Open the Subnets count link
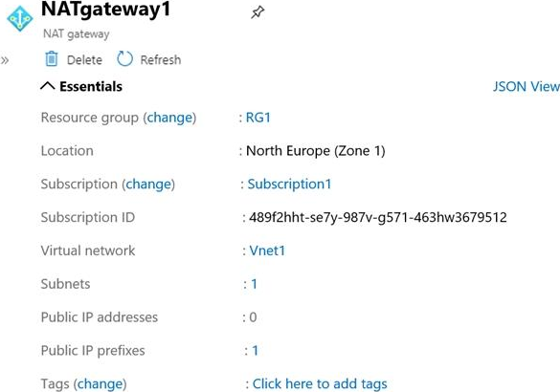Screen dimensions: 560x392 pyautogui.click(x=254, y=284)
